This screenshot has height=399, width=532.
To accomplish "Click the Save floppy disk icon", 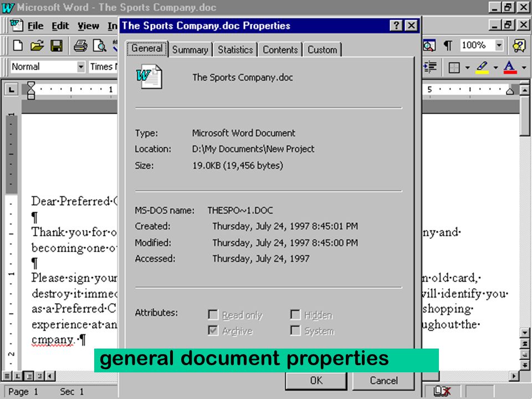I will 57,45.
